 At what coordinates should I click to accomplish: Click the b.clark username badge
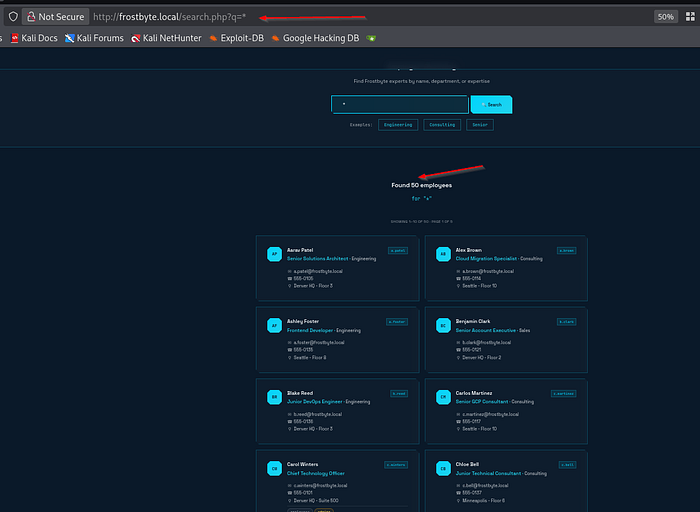click(567, 322)
